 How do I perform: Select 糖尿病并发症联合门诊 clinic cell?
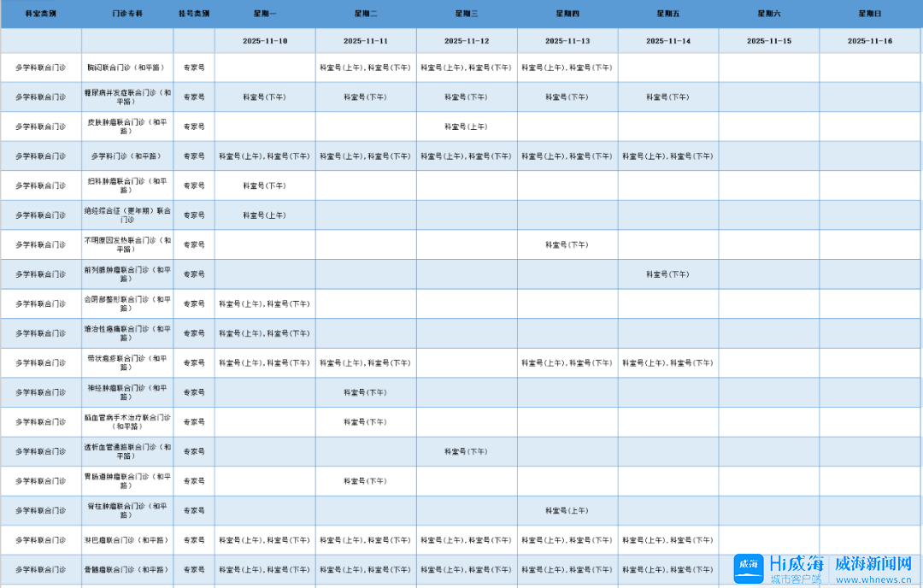coord(127,97)
